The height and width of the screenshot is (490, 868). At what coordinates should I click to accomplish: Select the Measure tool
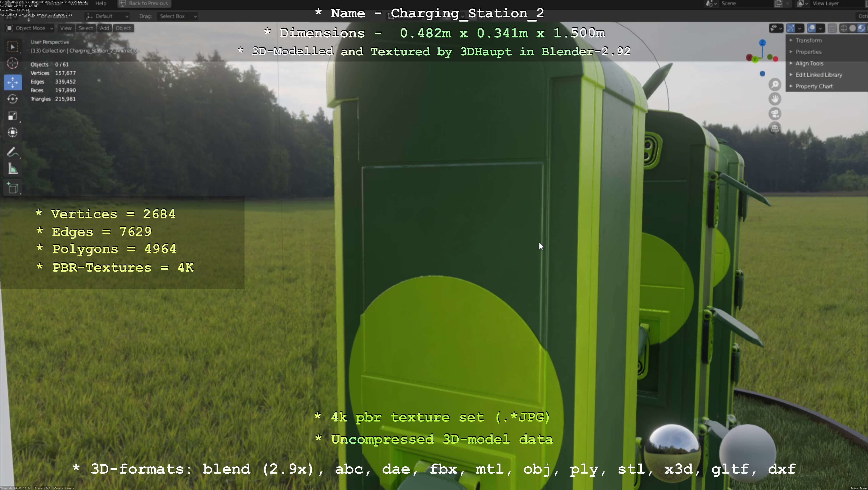coord(12,169)
